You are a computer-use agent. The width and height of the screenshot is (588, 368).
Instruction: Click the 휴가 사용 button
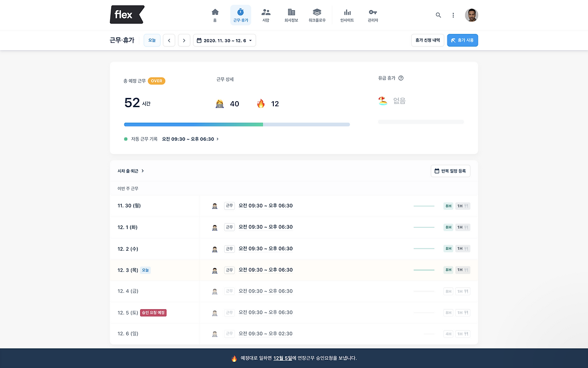click(463, 40)
